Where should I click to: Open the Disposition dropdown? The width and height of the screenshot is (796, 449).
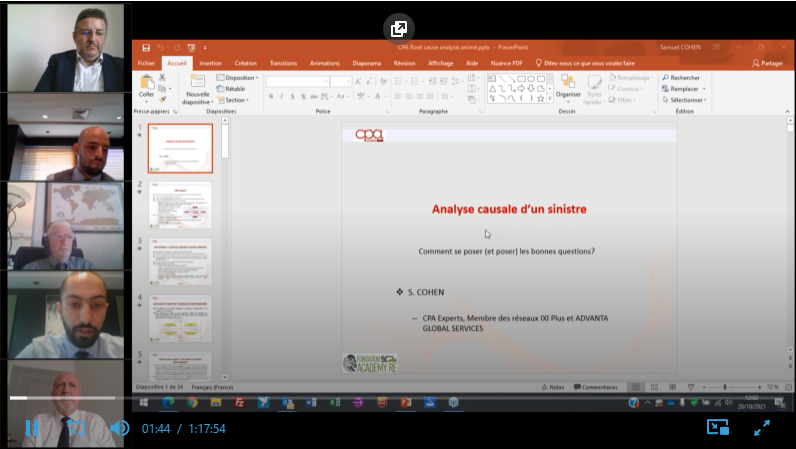click(241, 77)
